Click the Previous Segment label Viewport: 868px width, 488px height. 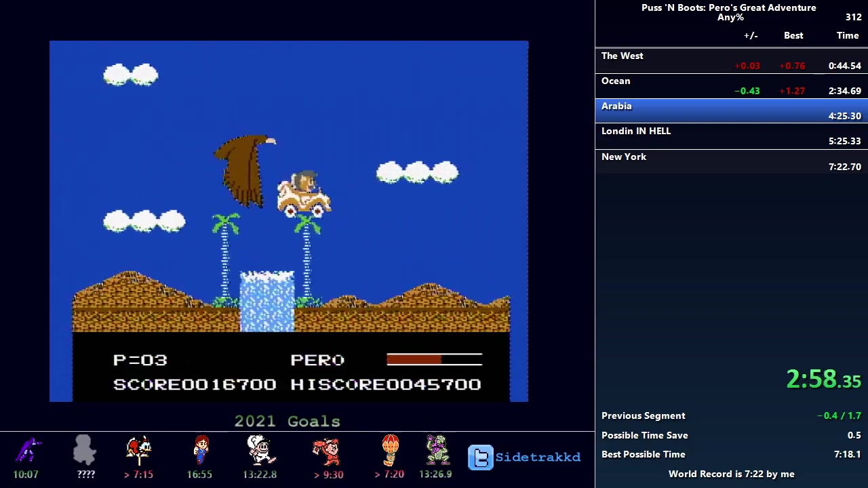coord(643,415)
